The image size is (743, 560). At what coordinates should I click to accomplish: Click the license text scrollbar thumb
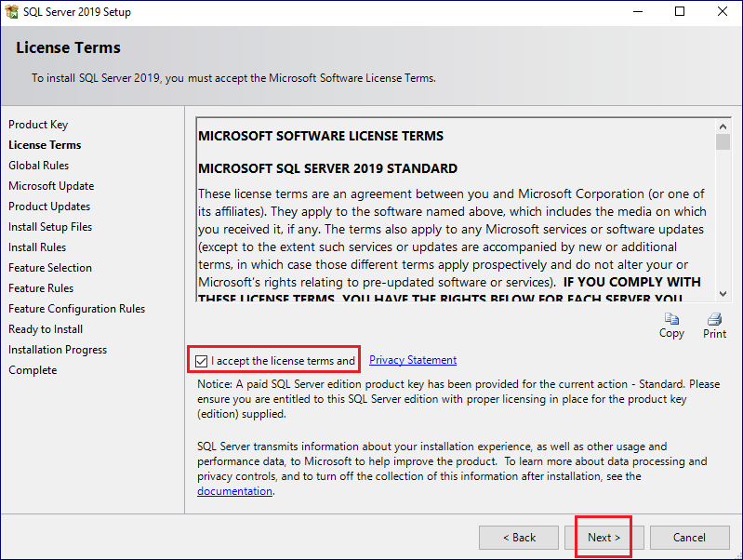[723, 141]
